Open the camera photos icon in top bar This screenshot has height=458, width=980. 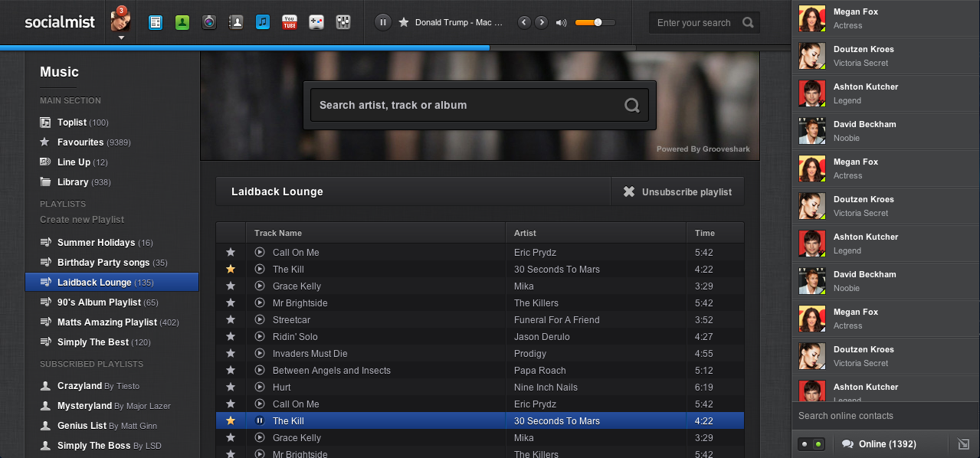[x=209, y=22]
